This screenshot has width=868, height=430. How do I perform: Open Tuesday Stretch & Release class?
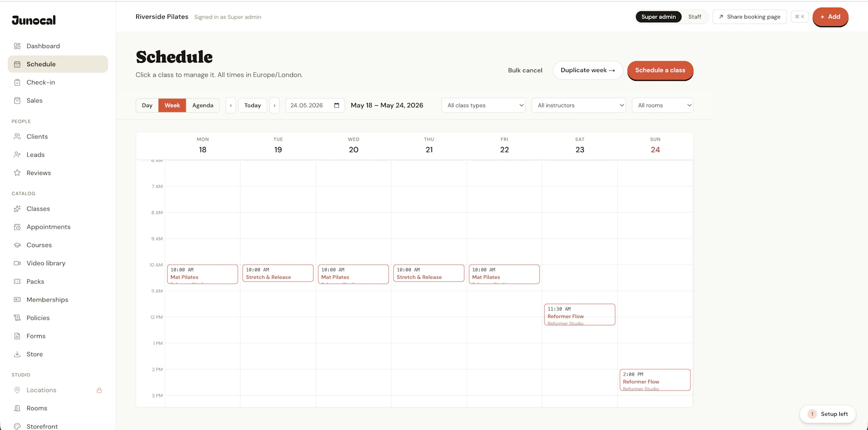coord(278,273)
